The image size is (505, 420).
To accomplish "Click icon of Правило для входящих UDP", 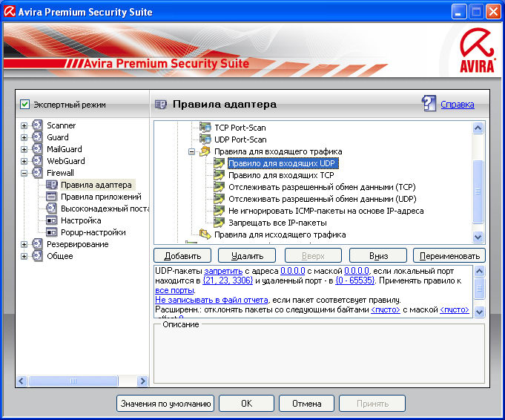I will pos(219,163).
